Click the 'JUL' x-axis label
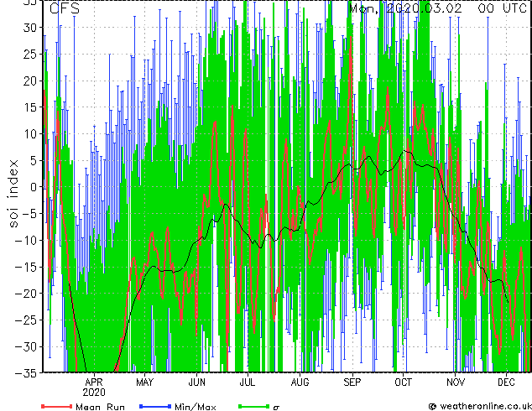The width and height of the screenshot is (532, 411). pos(248,382)
